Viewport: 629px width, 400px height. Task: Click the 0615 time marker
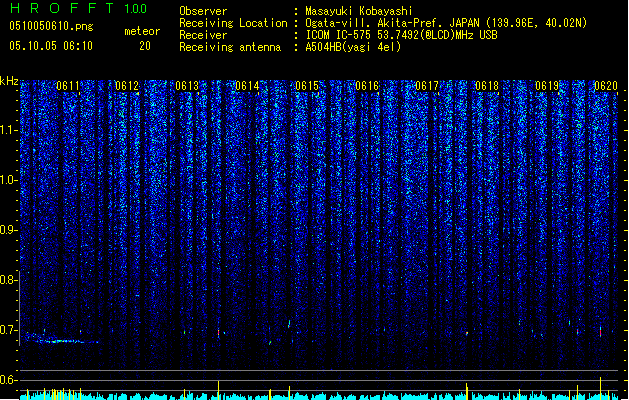click(x=307, y=86)
